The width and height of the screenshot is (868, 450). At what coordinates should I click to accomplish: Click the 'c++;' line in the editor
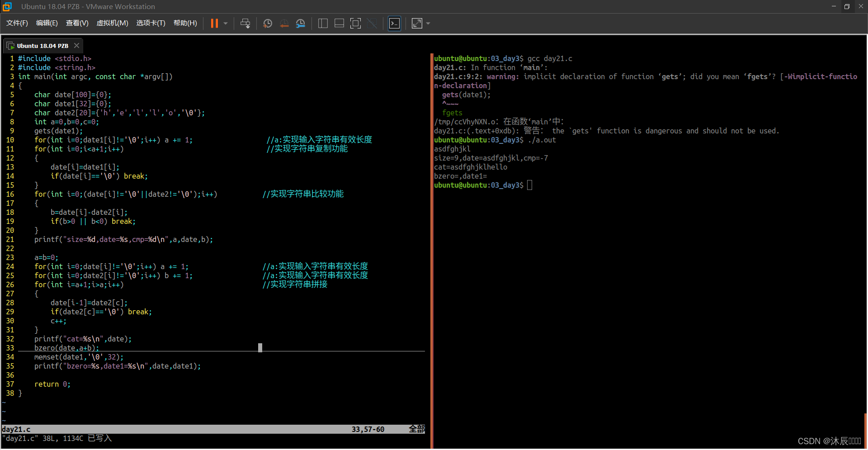59,321
